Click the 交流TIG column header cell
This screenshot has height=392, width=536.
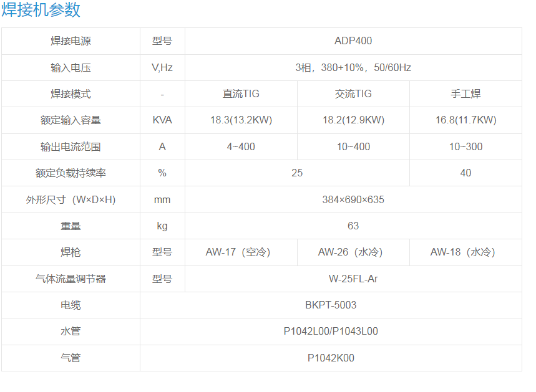click(x=353, y=94)
